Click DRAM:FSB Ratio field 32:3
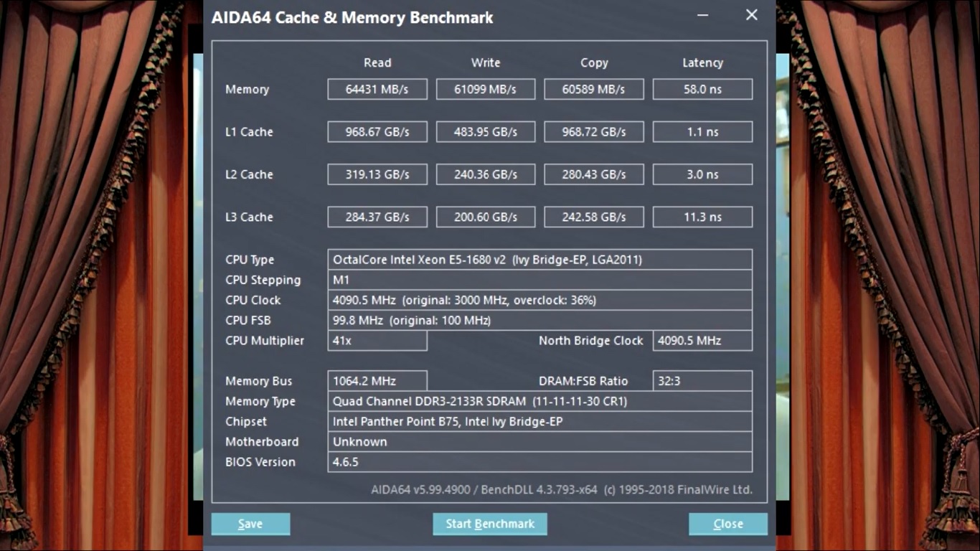 pos(702,381)
